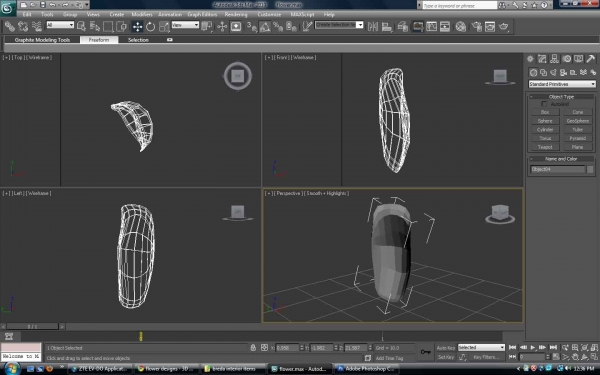Toggle Window/Crossing selection mode
Image resolution: width=600 pixels, height=375 pixels.
[122, 26]
